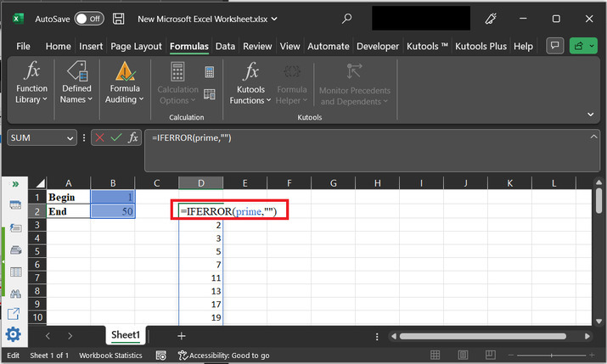Click the Calculate Sheet icon

[210, 94]
